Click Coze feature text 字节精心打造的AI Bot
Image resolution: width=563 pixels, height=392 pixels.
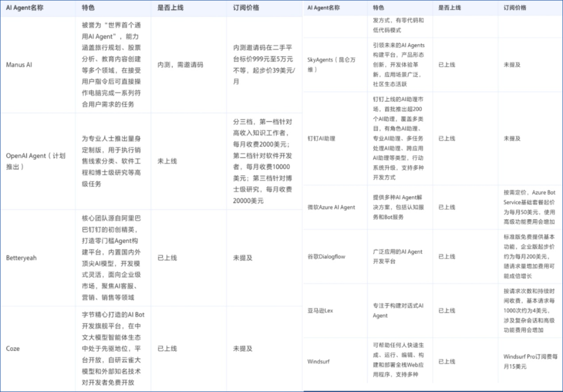click(113, 349)
